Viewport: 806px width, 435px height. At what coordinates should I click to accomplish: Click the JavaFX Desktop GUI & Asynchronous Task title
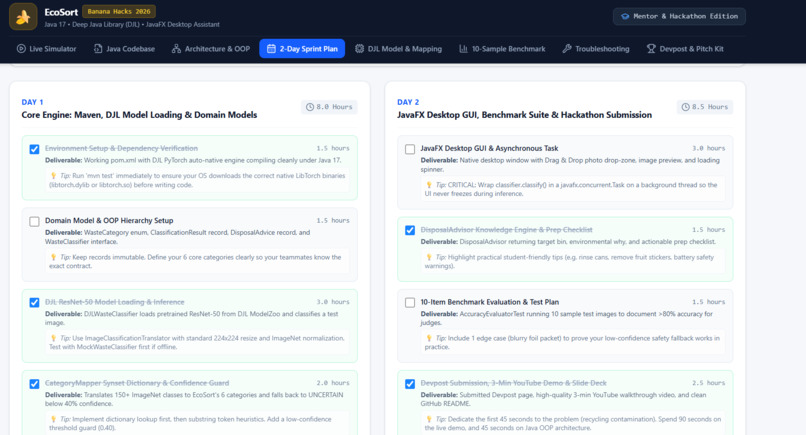point(489,149)
